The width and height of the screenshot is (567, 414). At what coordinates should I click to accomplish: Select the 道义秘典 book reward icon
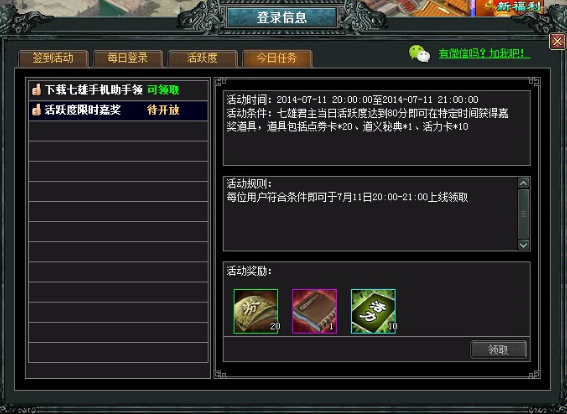(314, 311)
